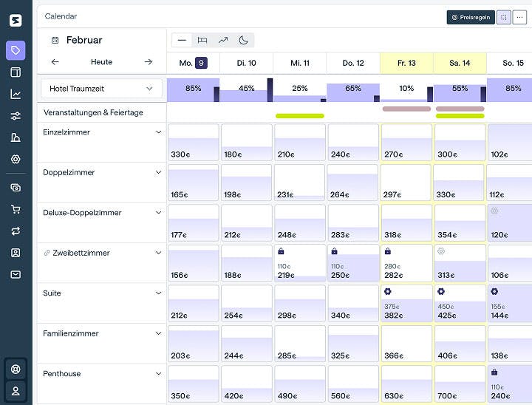The height and width of the screenshot is (405, 532).
Task: Expand the Doppelzimmer row
Action: 158,172
